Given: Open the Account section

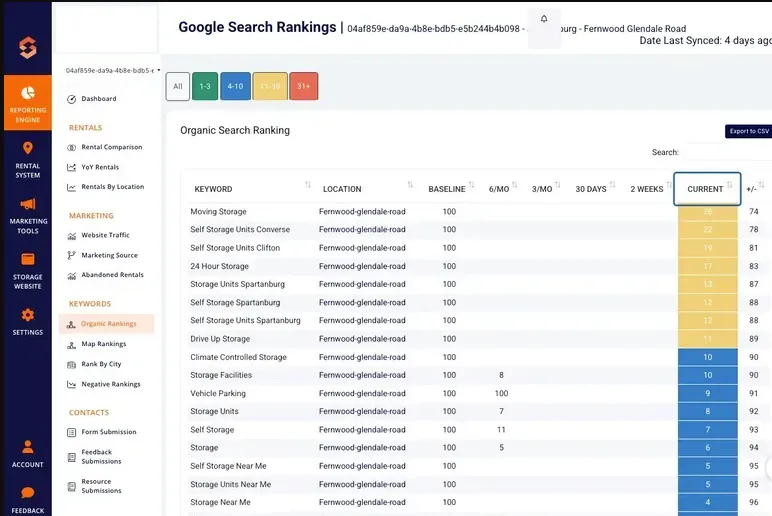Looking at the screenshot, I should [28, 453].
